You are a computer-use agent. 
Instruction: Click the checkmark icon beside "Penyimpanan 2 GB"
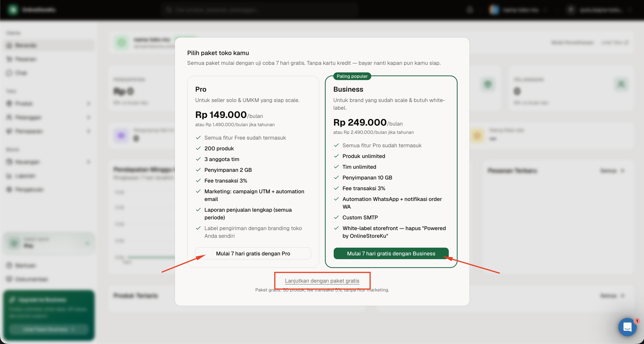tap(198, 170)
